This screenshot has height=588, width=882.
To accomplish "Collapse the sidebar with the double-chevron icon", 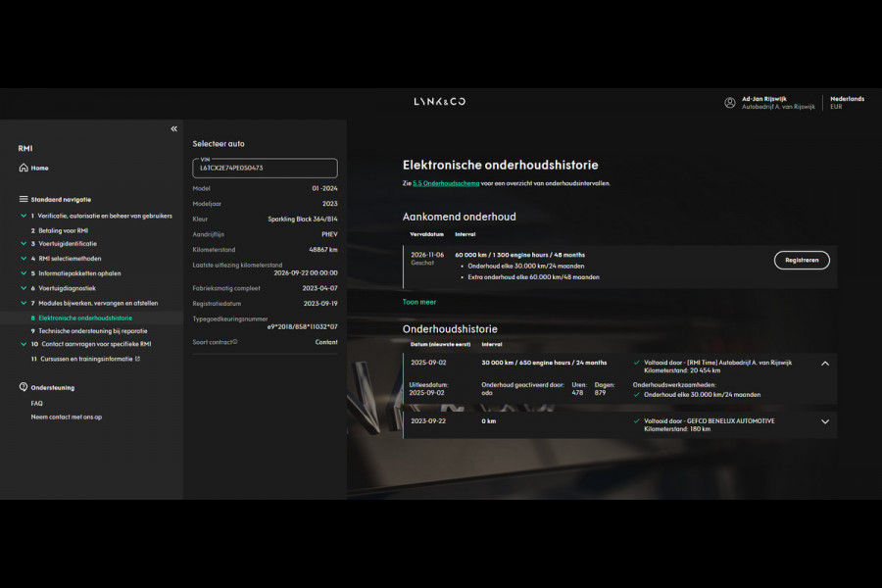I will coord(173,128).
